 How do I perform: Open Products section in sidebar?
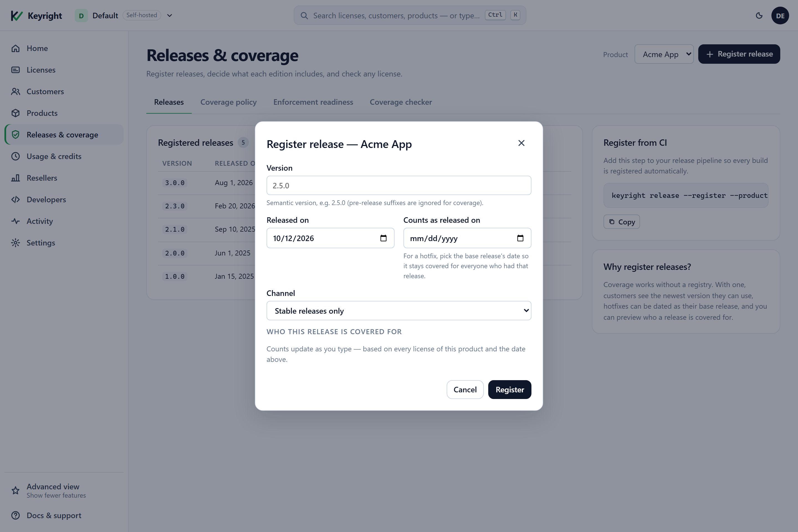(64, 113)
